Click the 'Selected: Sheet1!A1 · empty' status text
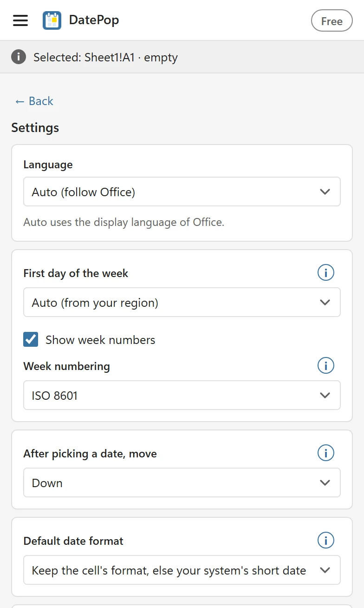364x608 pixels. click(105, 57)
